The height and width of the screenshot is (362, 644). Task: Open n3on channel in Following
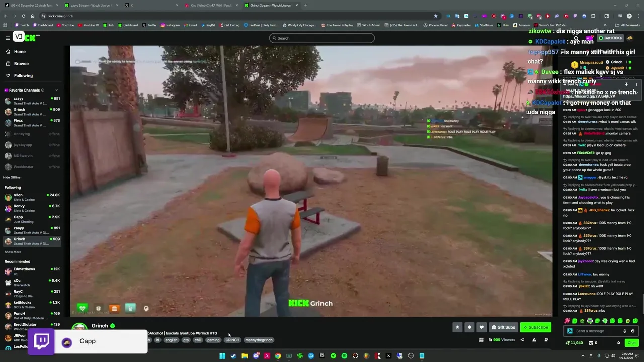(31, 197)
